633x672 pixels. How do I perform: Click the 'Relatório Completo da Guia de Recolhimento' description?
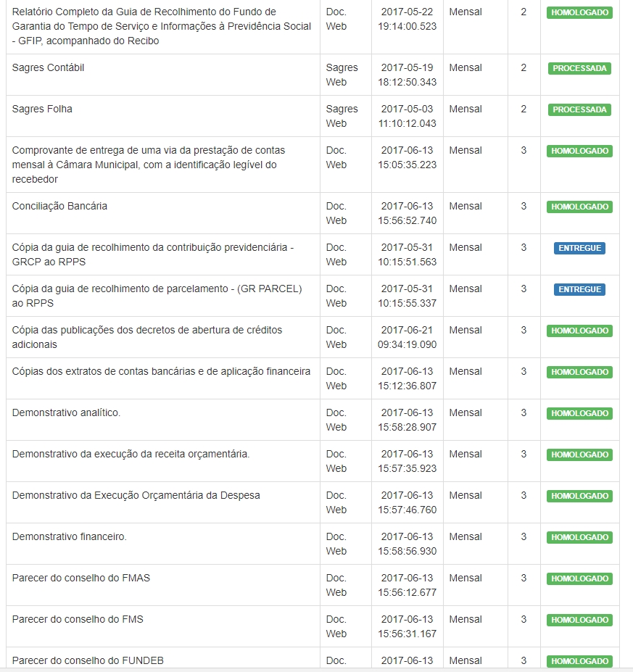click(x=162, y=26)
